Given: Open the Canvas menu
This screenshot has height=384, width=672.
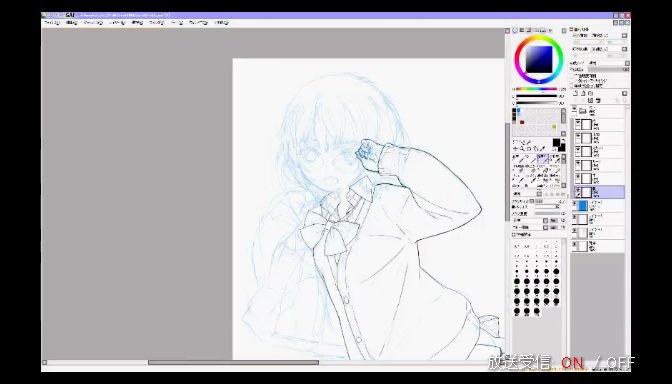Looking at the screenshot, I should [93, 23].
